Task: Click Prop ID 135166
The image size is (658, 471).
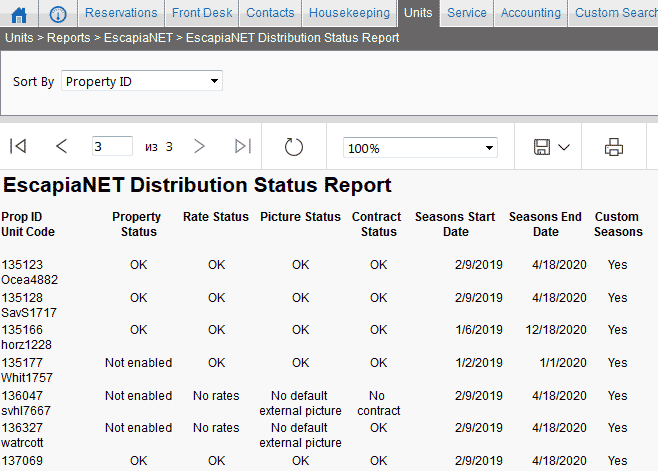Action: click(x=22, y=330)
